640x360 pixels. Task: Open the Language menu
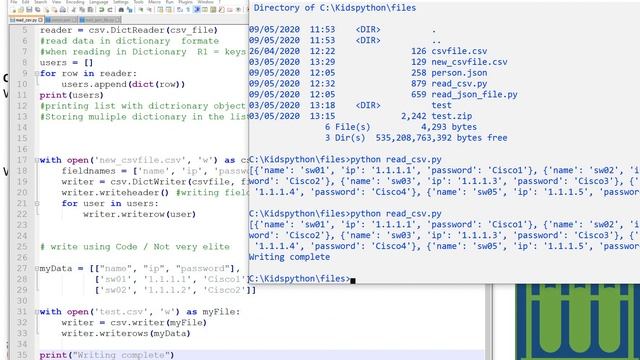(x=98, y=2)
